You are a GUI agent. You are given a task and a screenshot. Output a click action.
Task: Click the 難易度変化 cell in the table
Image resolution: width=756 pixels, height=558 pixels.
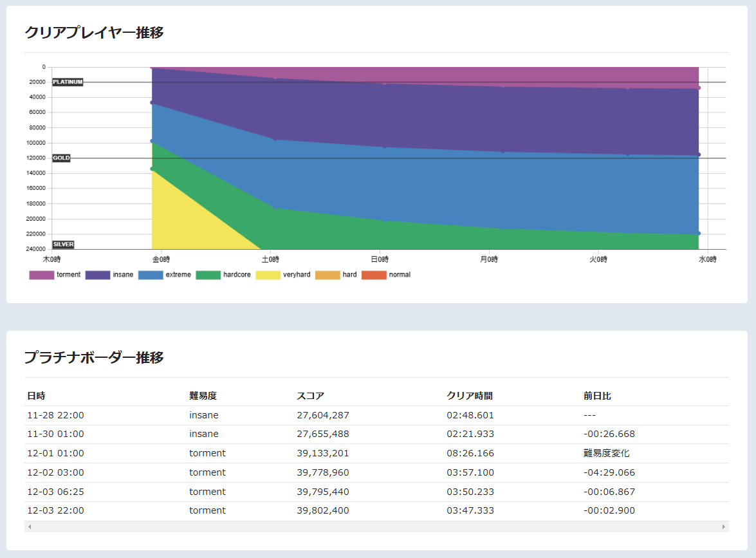[606, 453]
